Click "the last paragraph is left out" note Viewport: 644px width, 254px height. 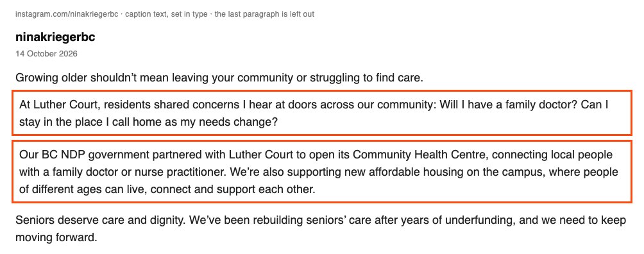point(264,14)
